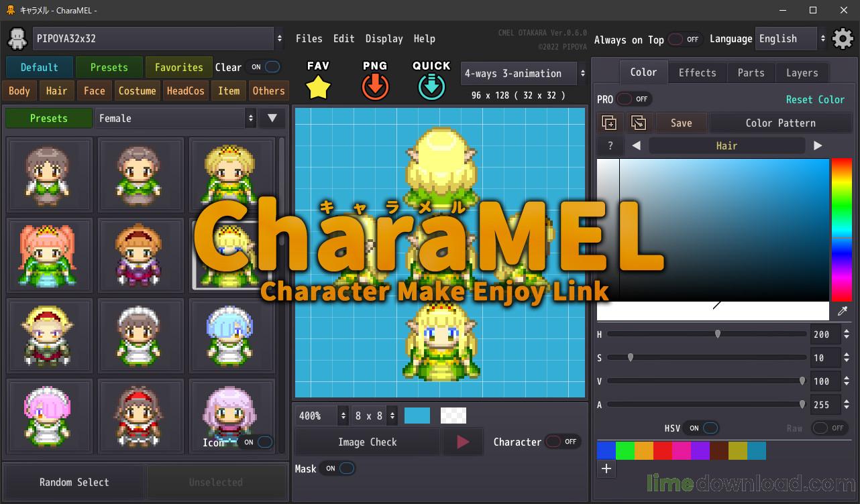860x504 pixels.
Task: Play the animation preview
Action: point(463,442)
